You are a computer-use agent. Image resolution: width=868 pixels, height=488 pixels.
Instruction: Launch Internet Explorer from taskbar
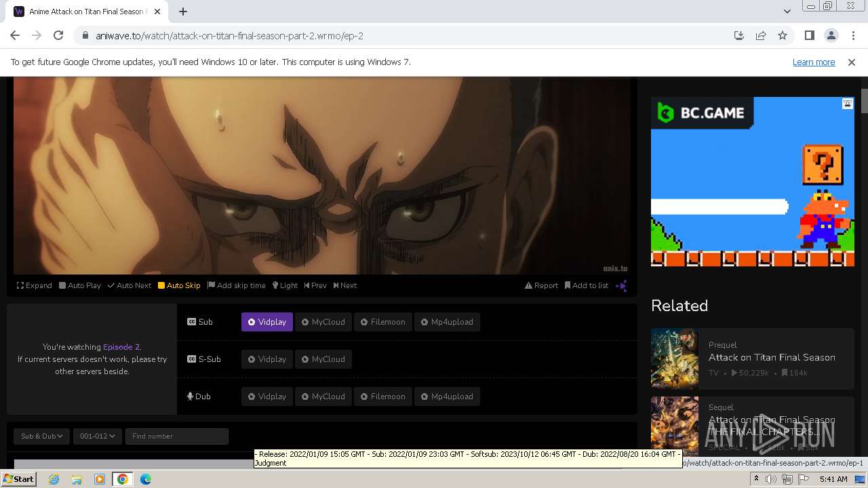pyautogui.click(x=54, y=479)
